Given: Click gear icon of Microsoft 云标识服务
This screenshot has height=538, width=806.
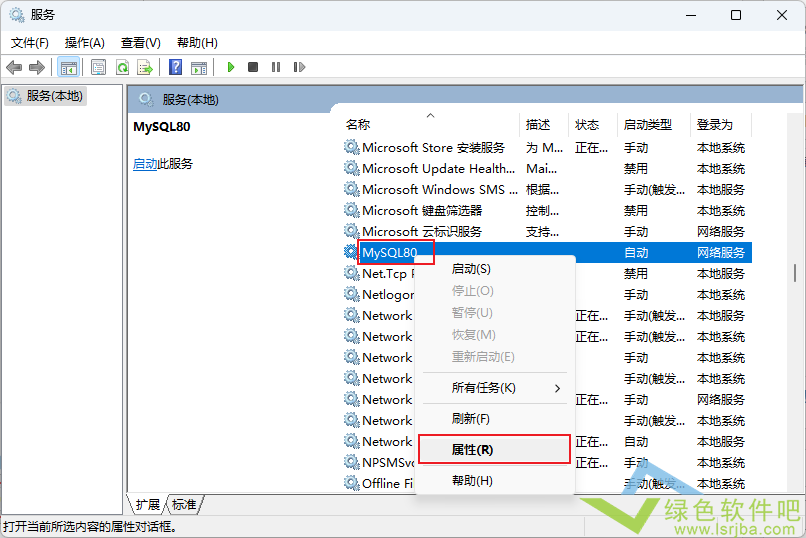Looking at the screenshot, I should click(x=352, y=231).
